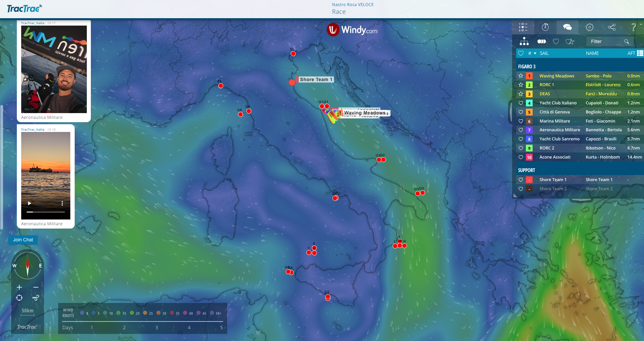The height and width of the screenshot is (341, 644).
Task: Open the stopwatch timing panel
Action: tap(545, 27)
